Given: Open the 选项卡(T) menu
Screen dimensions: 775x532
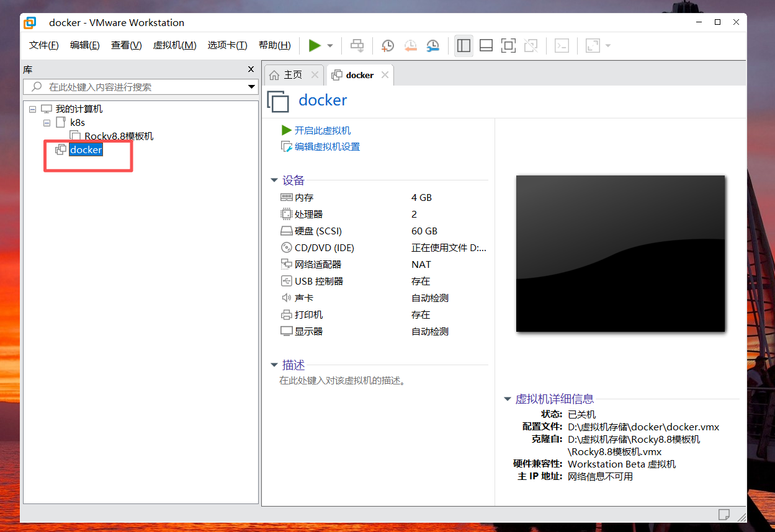Looking at the screenshot, I should point(227,45).
